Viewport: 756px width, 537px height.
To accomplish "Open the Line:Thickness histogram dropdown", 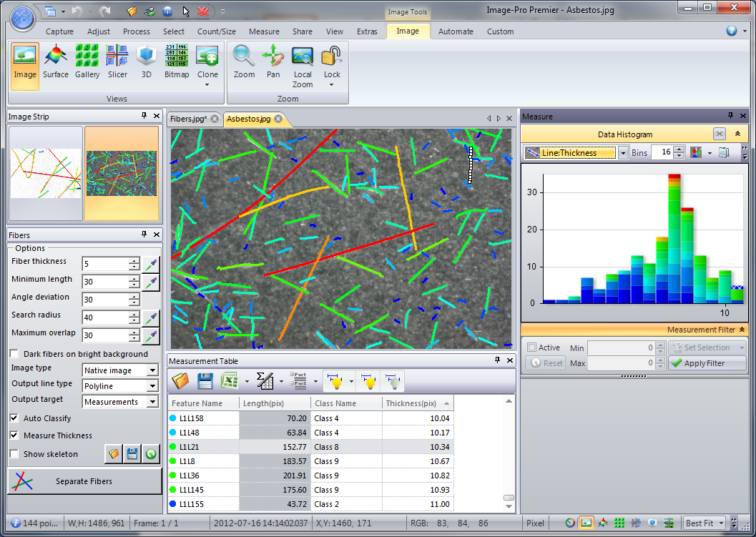I will (x=622, y=153).
